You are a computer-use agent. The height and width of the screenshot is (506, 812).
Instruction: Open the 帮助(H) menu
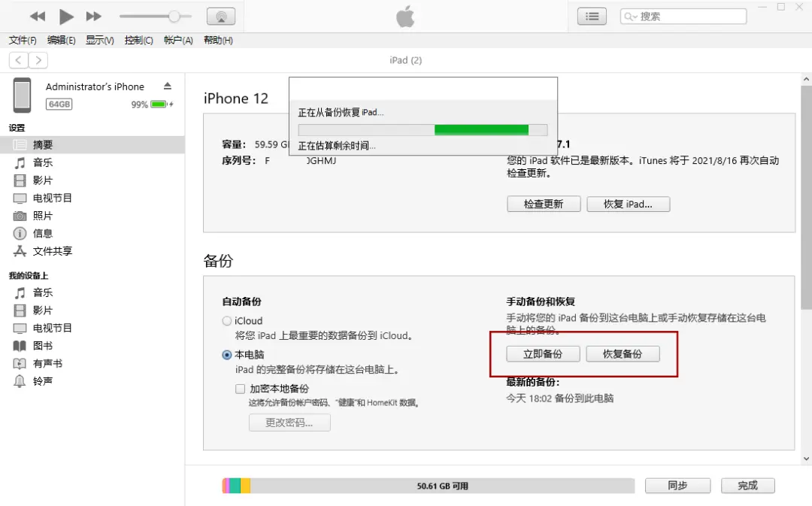click(x=218, y=41)
